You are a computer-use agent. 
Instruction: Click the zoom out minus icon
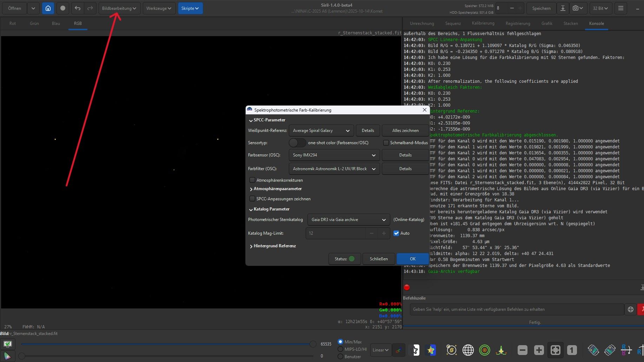click(522, 350)
